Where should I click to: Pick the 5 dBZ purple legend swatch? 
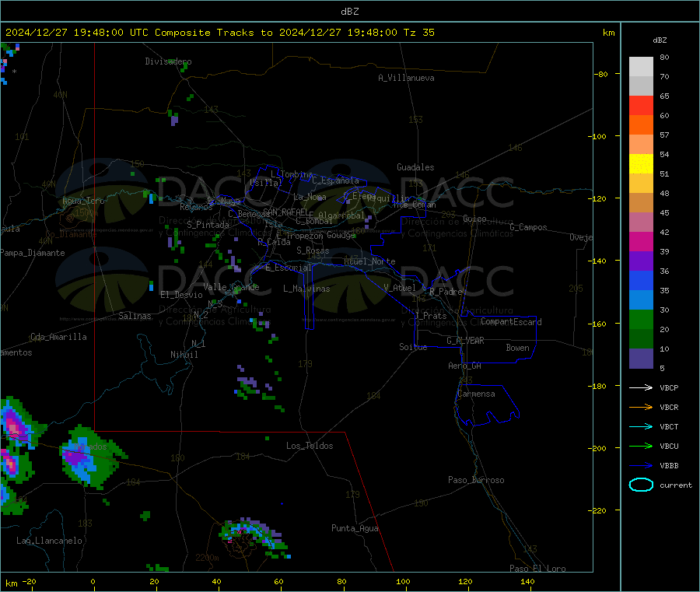pyautogui.click(x=641, y=359)
